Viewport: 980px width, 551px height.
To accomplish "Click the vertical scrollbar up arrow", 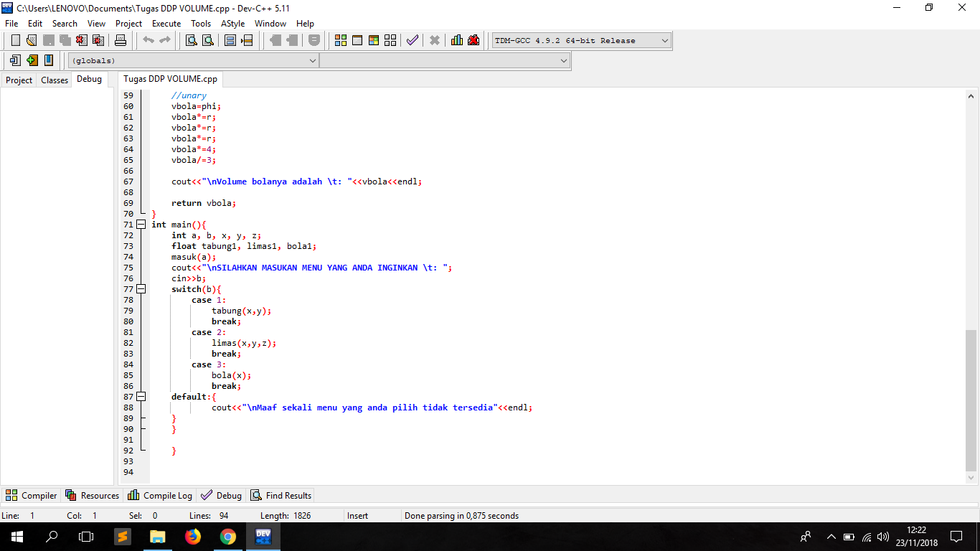I will [971, 94].
